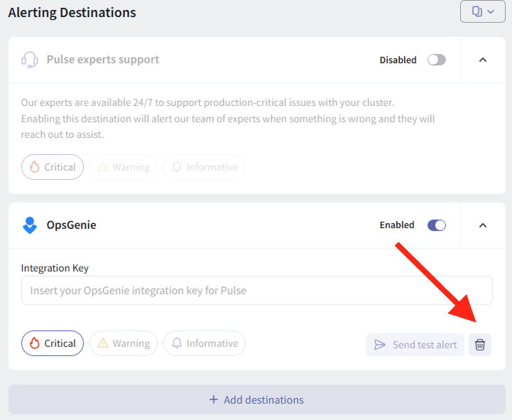Screen dimensions: 512x420
Task: Collapse the Pulse experts support card
Action: (x=483, y=60)
